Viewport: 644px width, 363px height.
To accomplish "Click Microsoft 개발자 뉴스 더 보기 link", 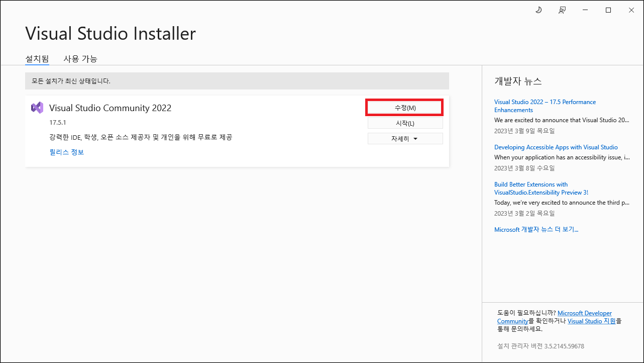I will (x=536, y=229).
